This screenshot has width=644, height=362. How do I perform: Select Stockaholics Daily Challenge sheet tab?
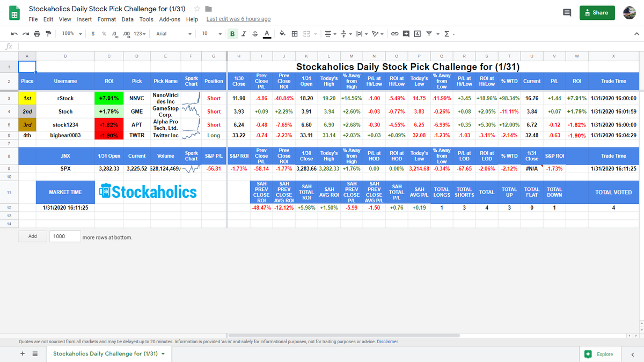pyautogui.click(x=109, y=354)
